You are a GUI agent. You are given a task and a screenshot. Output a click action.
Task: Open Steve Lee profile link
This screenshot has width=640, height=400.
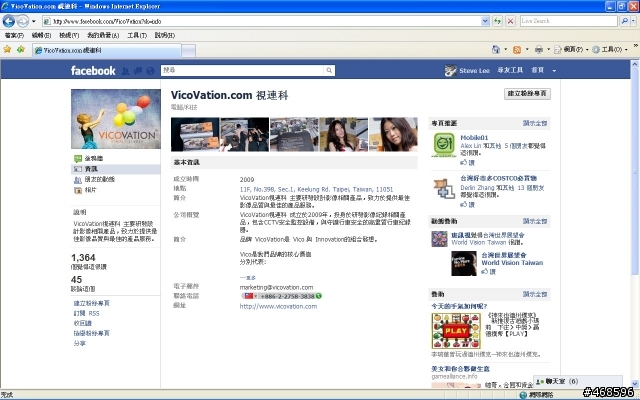coord(474,71)
